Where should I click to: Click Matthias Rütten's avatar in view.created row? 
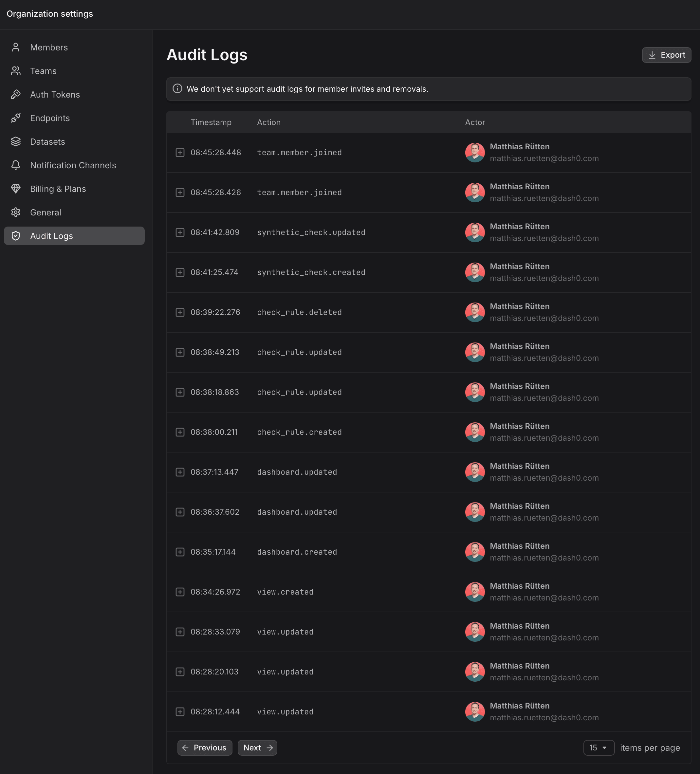coord(475,592)
